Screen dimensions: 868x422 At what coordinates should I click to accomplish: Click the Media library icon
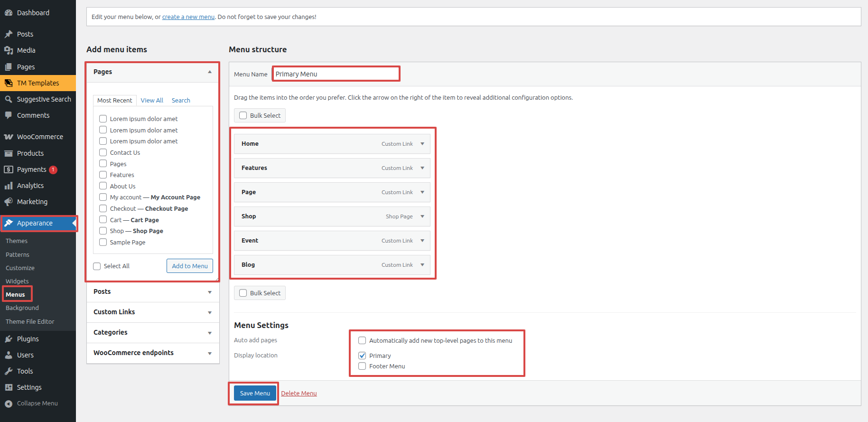[9, 50]
